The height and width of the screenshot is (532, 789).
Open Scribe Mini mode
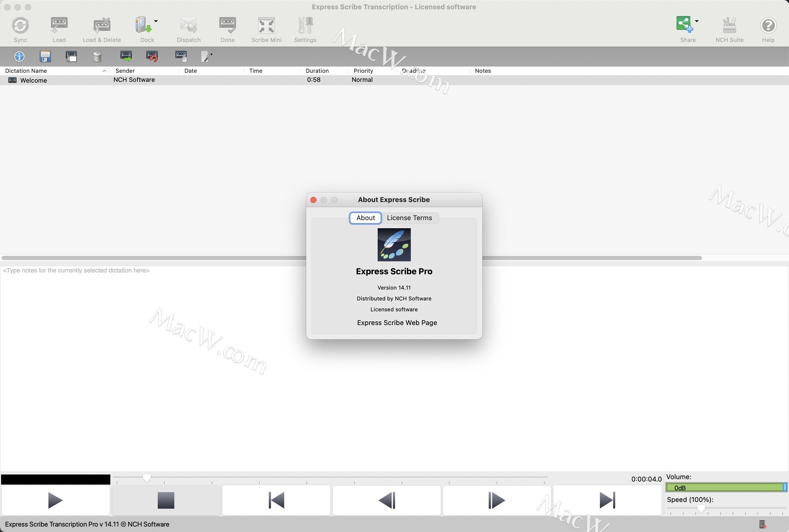[x=266, y=26]
